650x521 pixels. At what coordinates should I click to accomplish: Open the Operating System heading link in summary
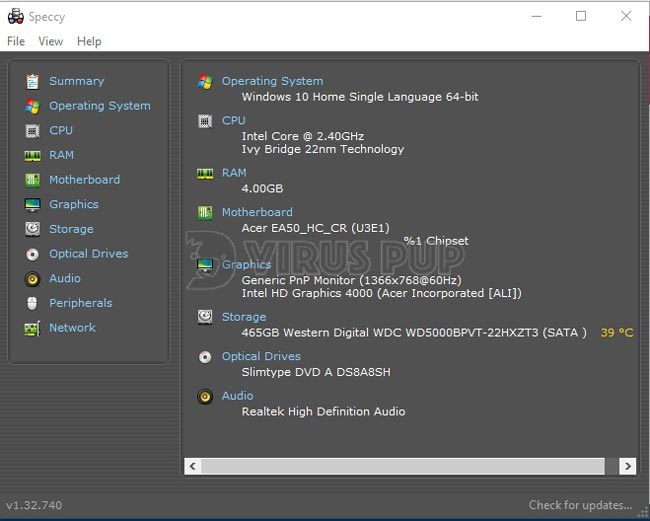tap(272, 81)
